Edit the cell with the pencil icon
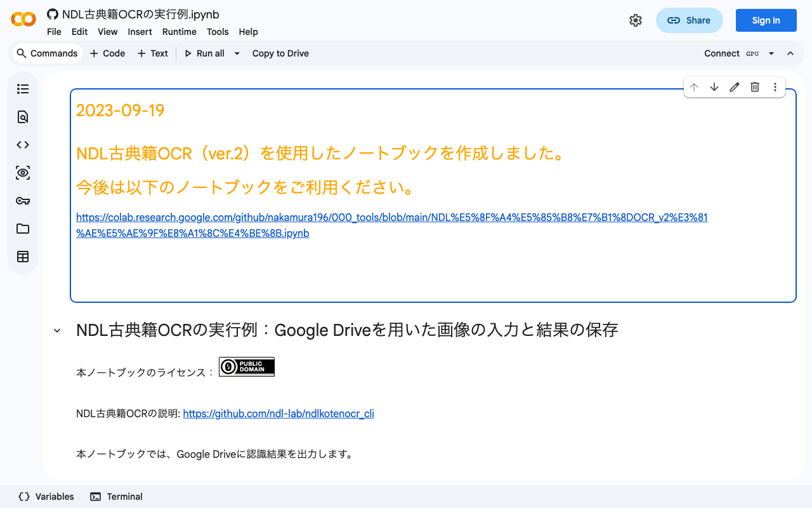 click(735, 87)
